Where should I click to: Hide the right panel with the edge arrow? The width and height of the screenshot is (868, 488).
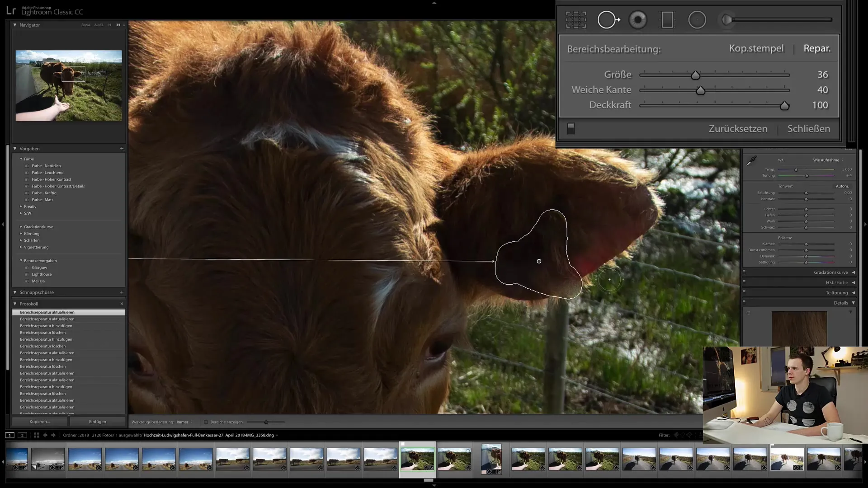pos(865,224)
